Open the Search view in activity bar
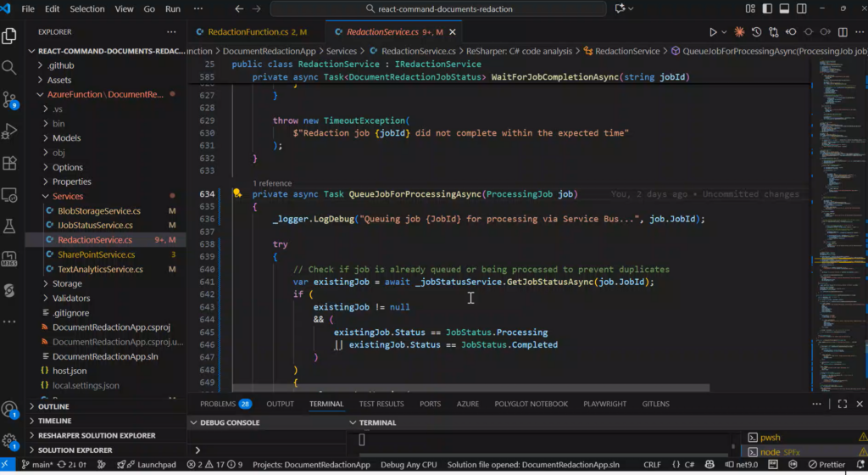Viewport: 868px width, 475px height. click(10, 68)
